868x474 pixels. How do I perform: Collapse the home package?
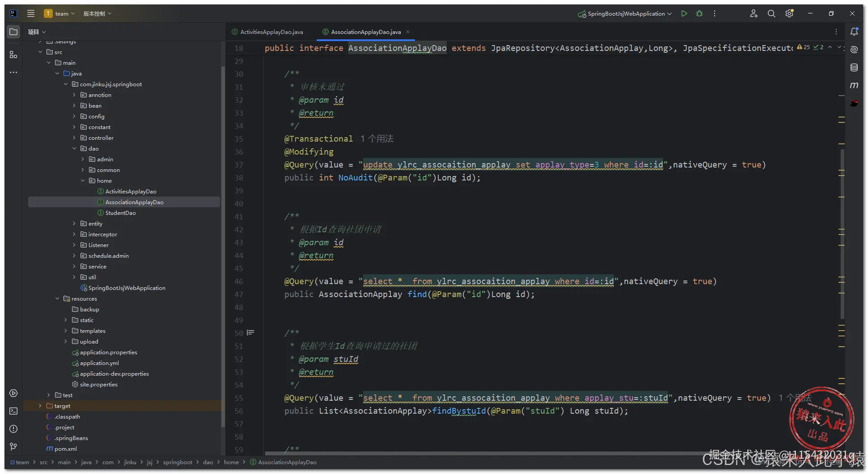tap(83, 180)
